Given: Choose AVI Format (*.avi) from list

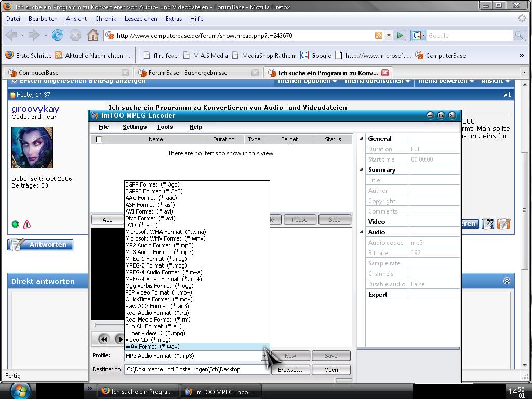Looking at the screenshot, I should pyautogui.click(x=197, y=211).
